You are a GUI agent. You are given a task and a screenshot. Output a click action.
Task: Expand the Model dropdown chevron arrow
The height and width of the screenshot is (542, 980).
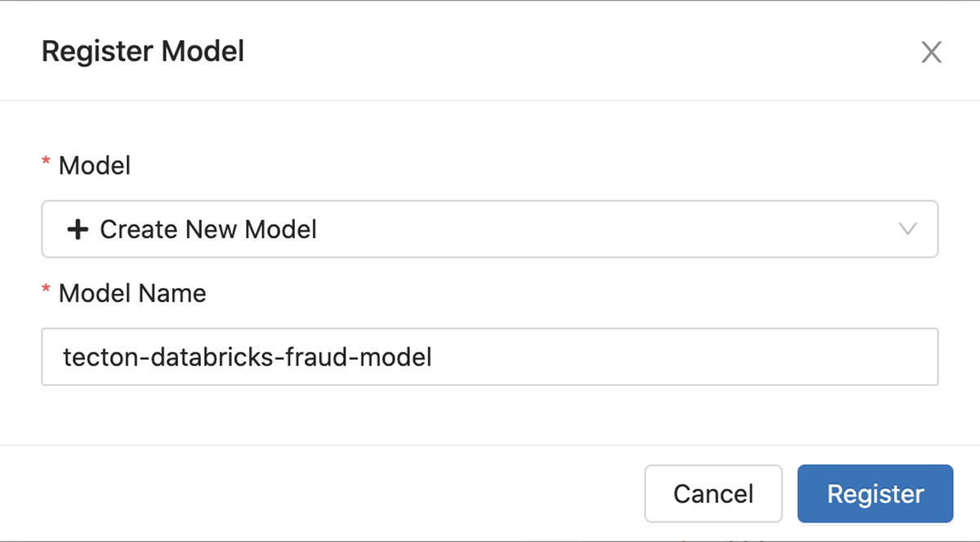(x=907, y=229)
